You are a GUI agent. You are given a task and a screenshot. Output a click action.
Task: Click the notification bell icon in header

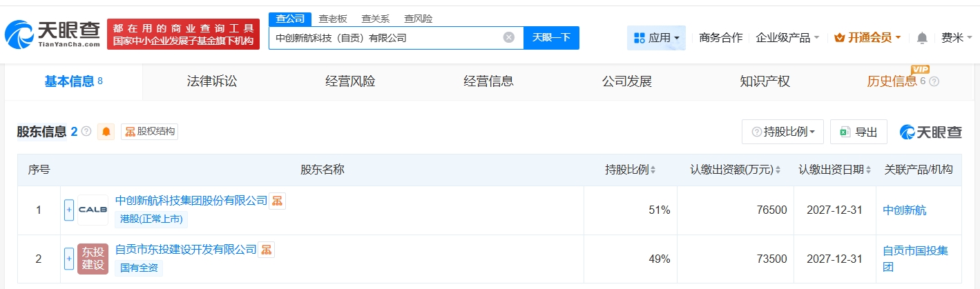pyautogui.click(x=922, y=38)
